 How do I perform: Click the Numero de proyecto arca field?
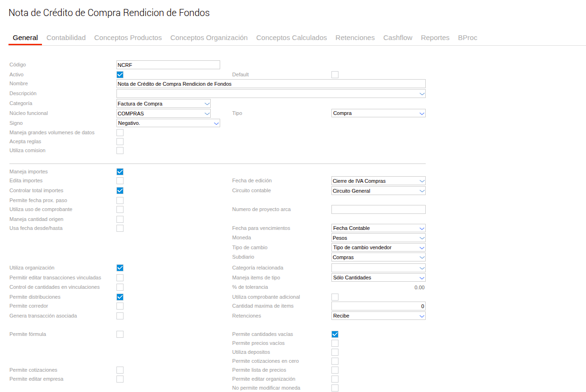click(x=379, y=209)
